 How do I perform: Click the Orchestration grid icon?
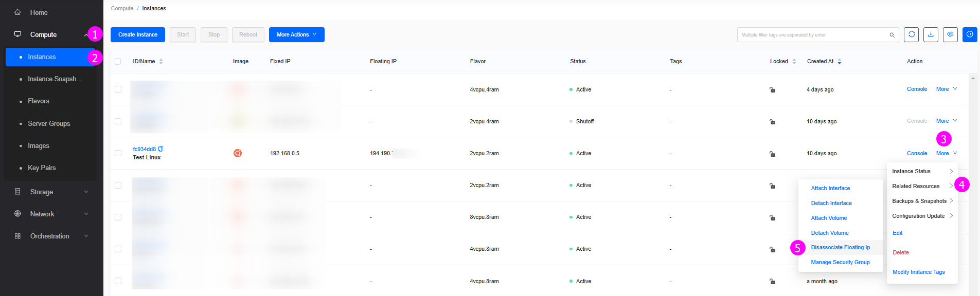(17, 236)
